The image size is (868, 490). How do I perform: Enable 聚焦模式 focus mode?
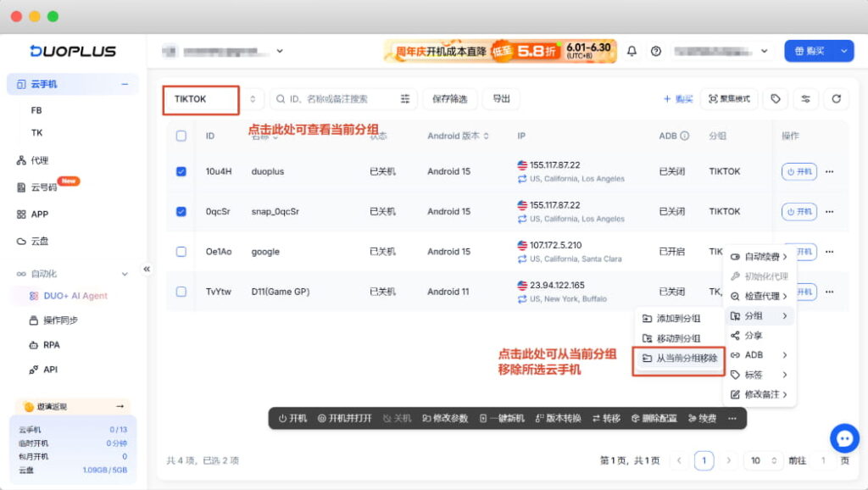click(729, 98)
